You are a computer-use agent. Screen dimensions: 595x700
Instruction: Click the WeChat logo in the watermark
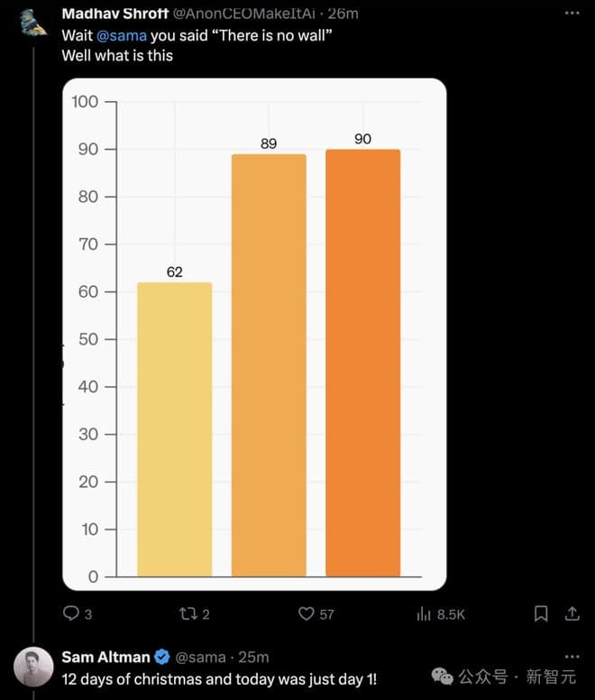pos(443,676)
